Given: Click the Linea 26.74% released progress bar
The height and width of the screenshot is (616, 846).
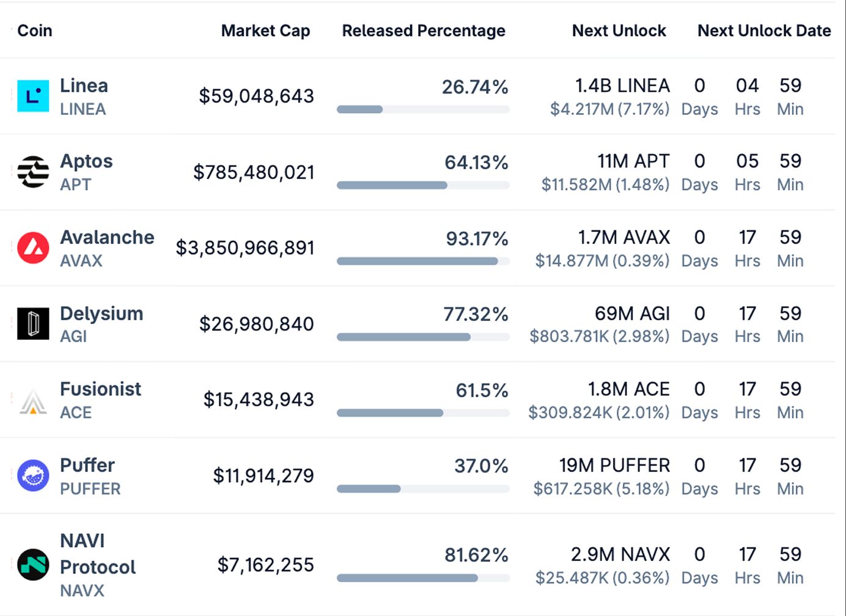Looking at the screenshot, I should pyautogui.click(x=423, y=109).
